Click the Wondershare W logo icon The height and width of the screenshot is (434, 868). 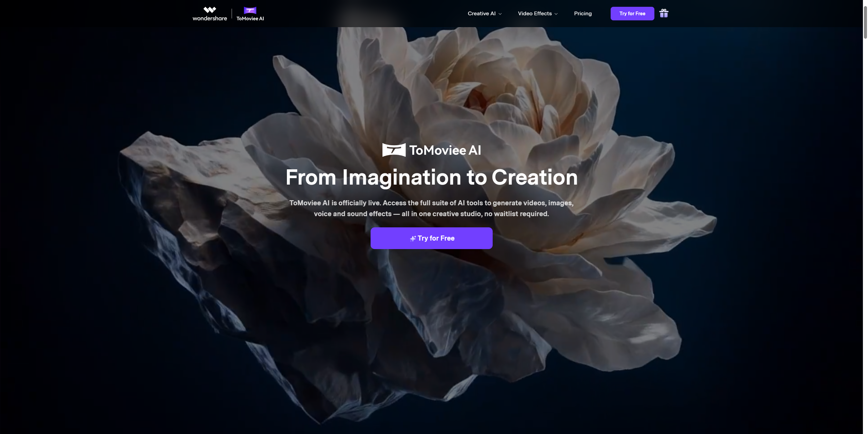click(210, 10)
